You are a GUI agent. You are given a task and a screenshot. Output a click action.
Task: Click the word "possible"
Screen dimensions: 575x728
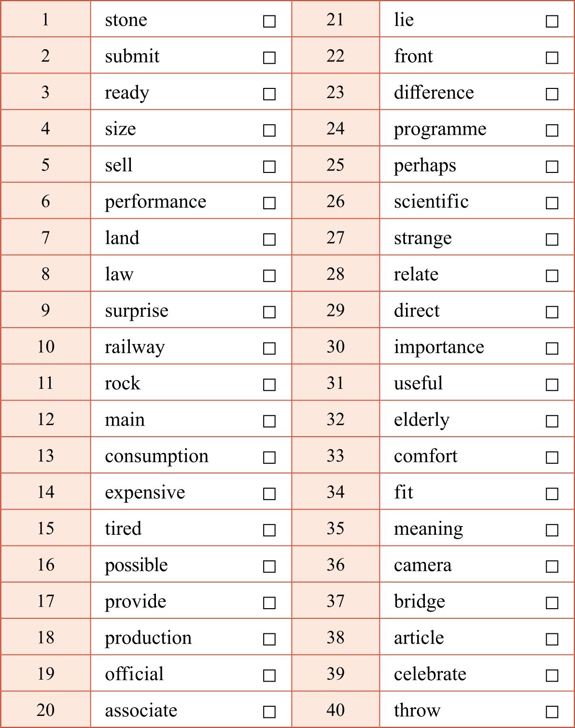tap(136, 565)
